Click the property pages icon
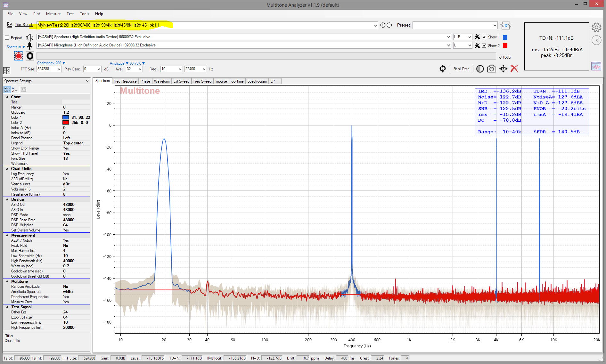The height and width of the screenshot is (364, 606). coord(24,90)
